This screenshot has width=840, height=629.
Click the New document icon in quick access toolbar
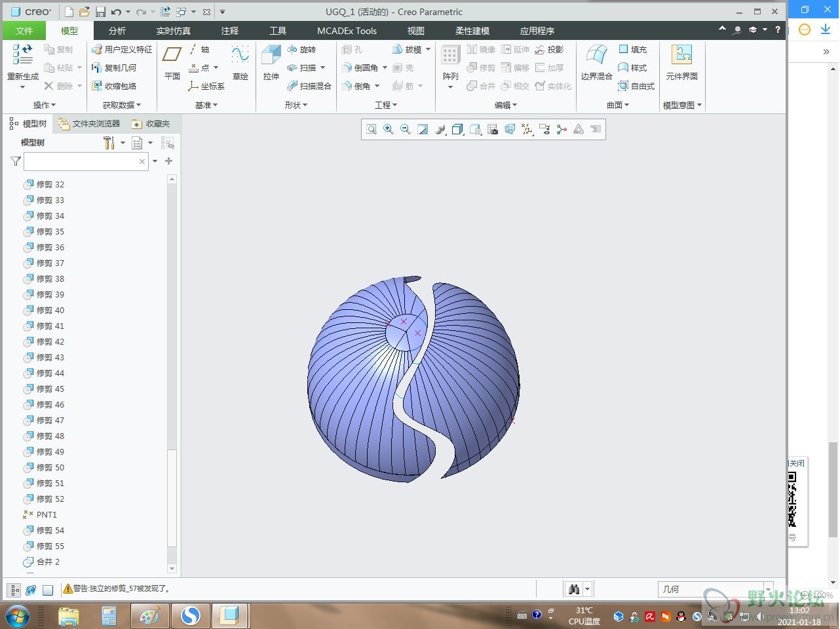click(x=69, y=12)
